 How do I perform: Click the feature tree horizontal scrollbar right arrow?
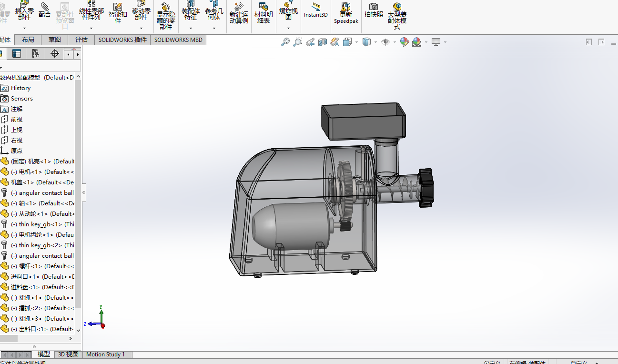tap(71, 339)
